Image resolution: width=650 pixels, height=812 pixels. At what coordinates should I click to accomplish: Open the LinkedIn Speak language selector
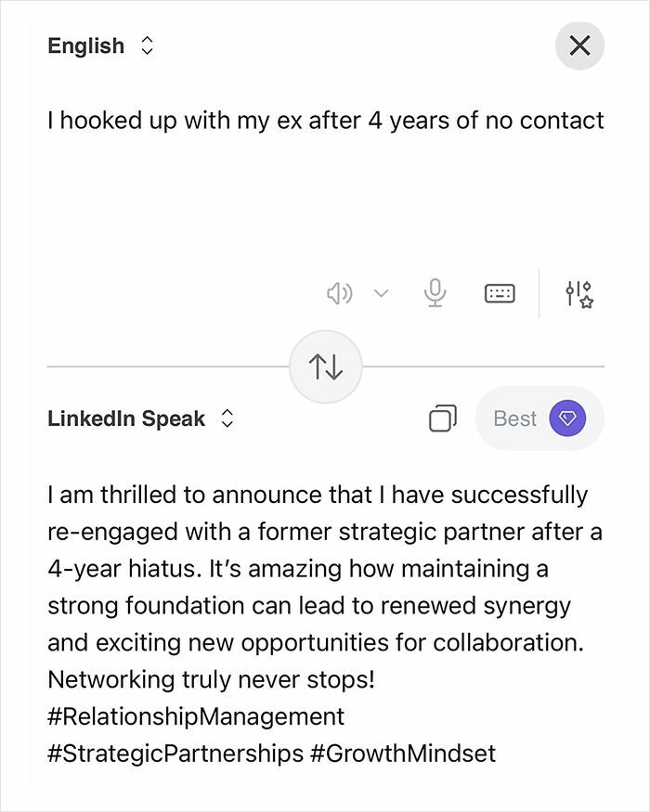[x=227, y=419]
